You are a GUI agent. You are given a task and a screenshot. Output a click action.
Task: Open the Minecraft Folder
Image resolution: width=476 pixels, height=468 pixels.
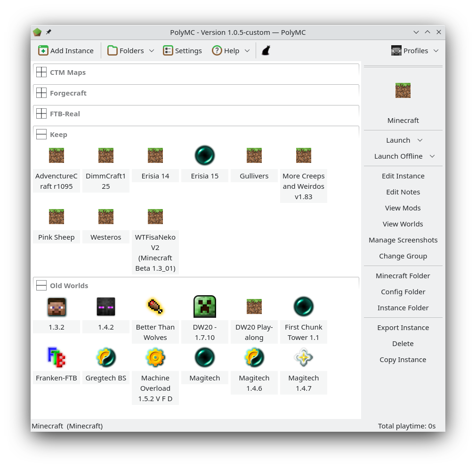(403, 276)
